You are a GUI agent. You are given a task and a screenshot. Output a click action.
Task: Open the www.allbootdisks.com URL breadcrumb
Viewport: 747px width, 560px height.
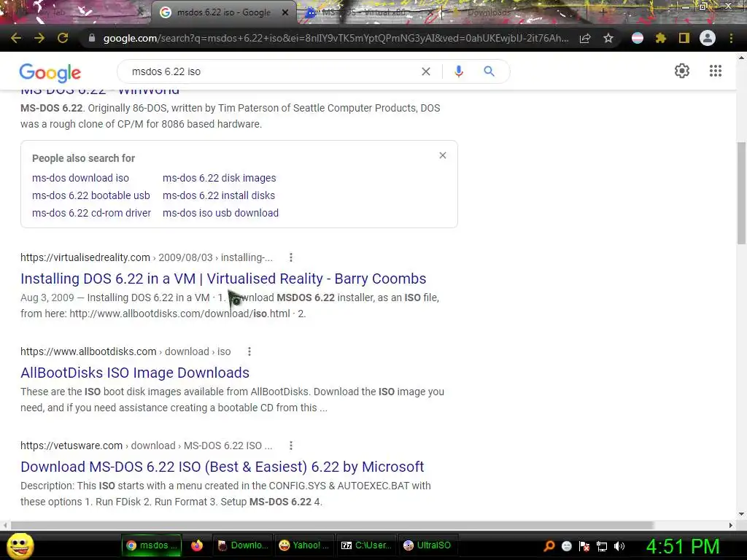click(x=125, y=351)
